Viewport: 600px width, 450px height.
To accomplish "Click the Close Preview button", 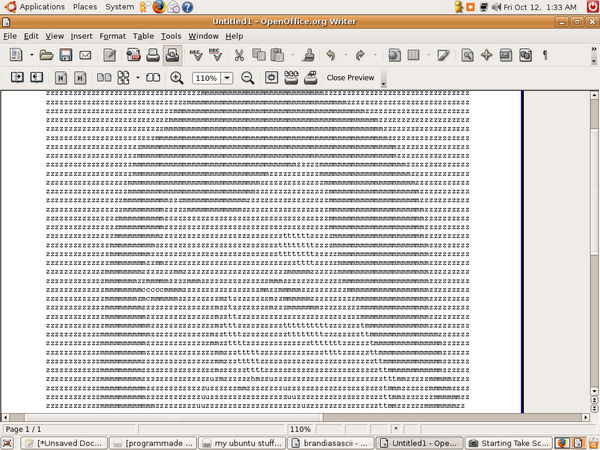I will [350, 78].
